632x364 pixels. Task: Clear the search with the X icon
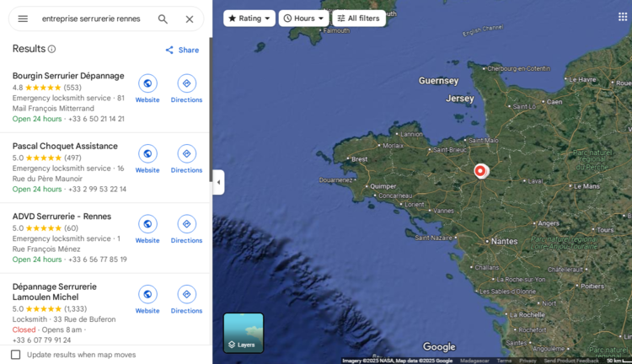[x=190, y=19]
